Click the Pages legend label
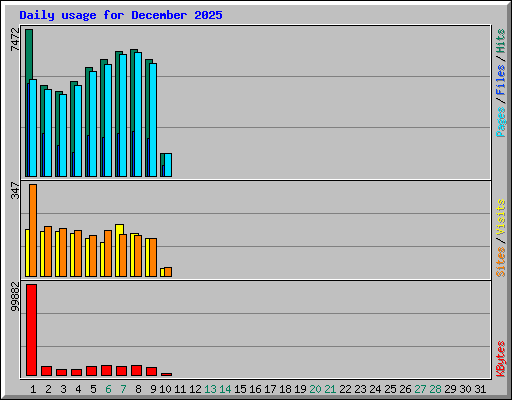The width and height of the screenshot is (512, 400). pyautogui.click(x=501, y=122)
